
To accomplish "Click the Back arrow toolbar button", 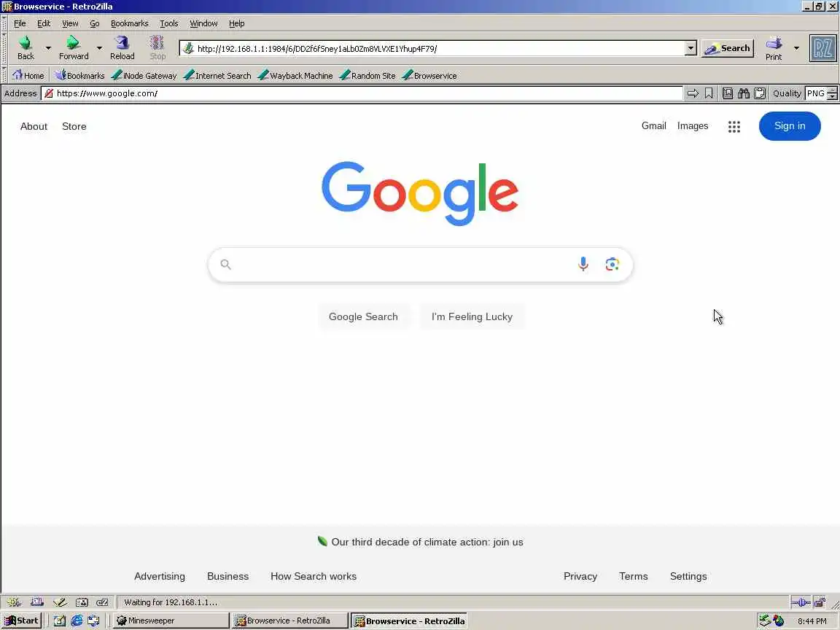I will 26,47.
